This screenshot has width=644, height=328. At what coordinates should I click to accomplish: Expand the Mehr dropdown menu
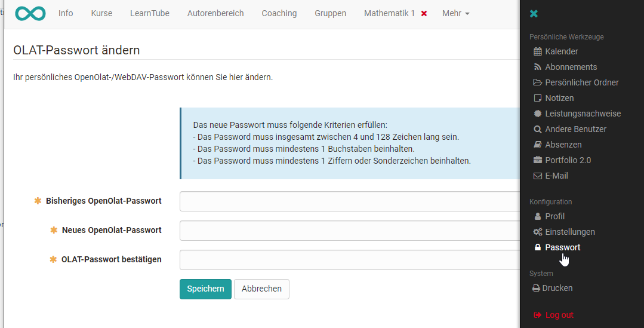tap(455, 14)
